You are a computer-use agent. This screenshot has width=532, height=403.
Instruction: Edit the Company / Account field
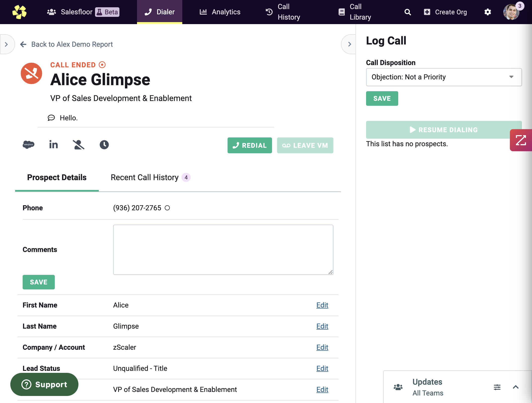(322, 347)
